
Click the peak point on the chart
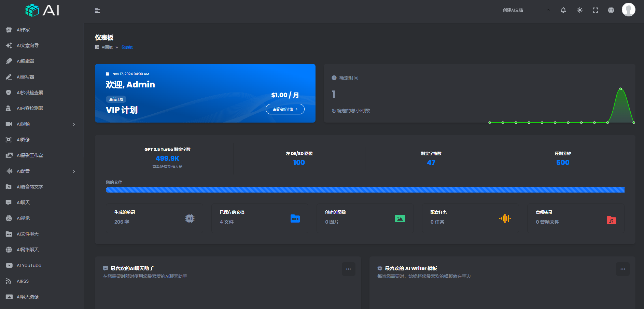coord(620,89)
